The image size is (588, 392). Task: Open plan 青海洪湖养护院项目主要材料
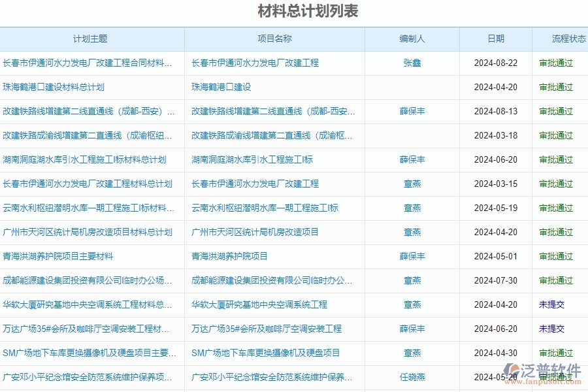tap(60, 256)
